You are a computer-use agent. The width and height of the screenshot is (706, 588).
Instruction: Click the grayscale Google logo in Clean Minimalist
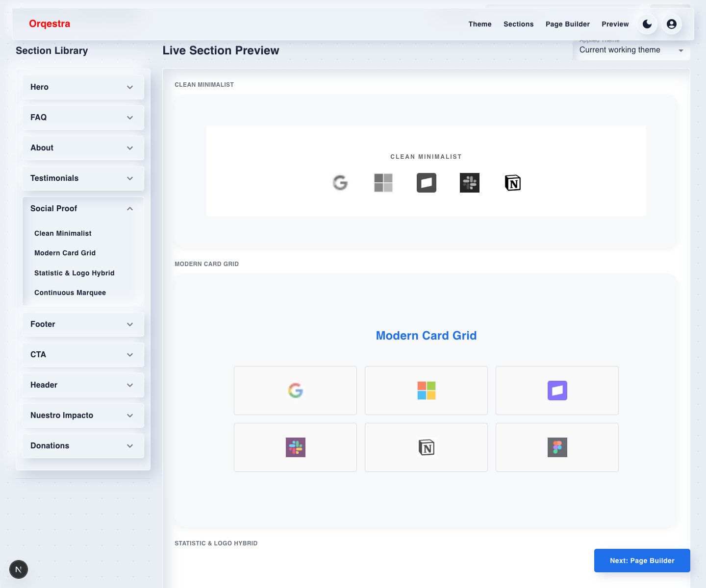tap(340, 183)
